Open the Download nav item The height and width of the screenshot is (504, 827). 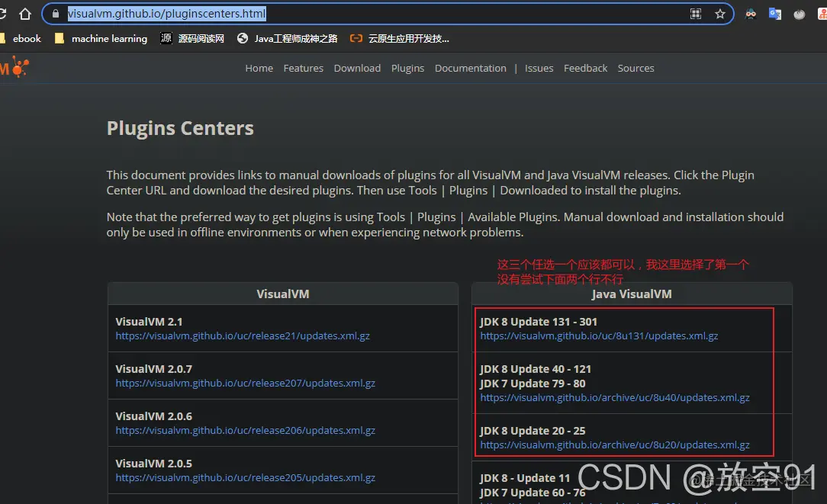(x=357, y=68)
